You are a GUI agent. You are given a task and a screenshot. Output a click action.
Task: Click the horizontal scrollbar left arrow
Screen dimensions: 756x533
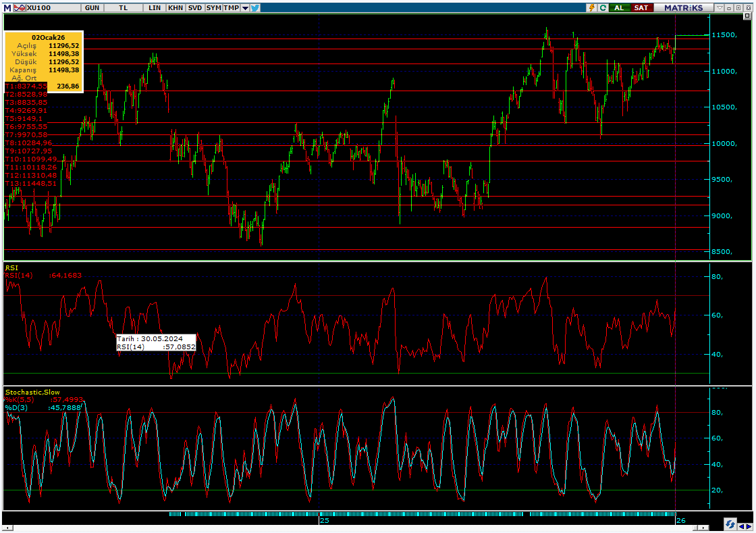[x=7, y=528]
